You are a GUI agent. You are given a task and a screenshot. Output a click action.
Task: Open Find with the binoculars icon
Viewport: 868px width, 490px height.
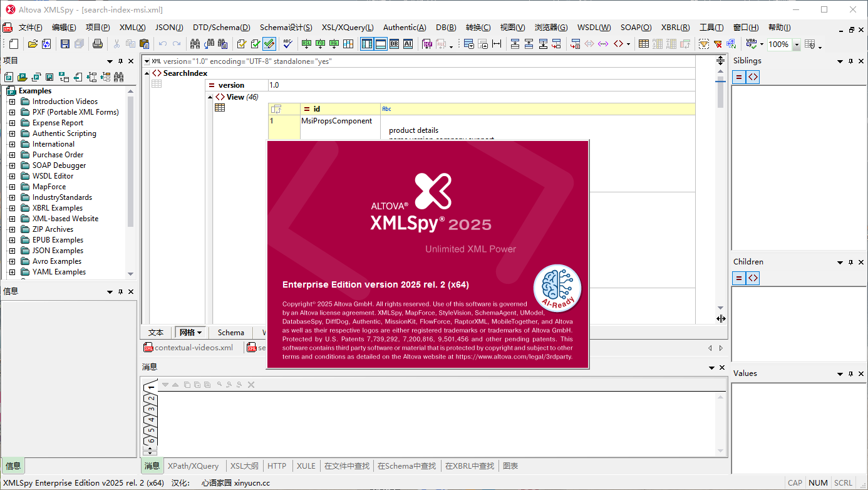pyautogui.click(x=195, y=44)
